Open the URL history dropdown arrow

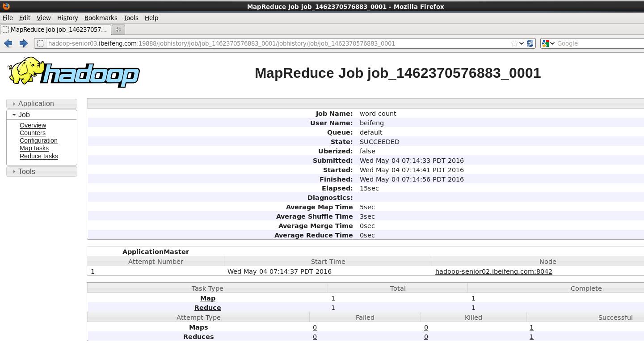[522, 43]
